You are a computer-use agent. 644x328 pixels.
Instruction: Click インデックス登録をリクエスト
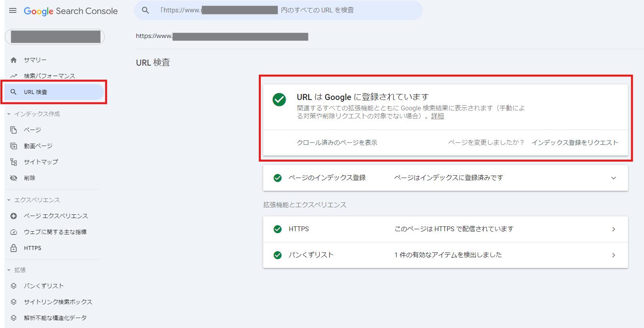(x=575, y=143)
